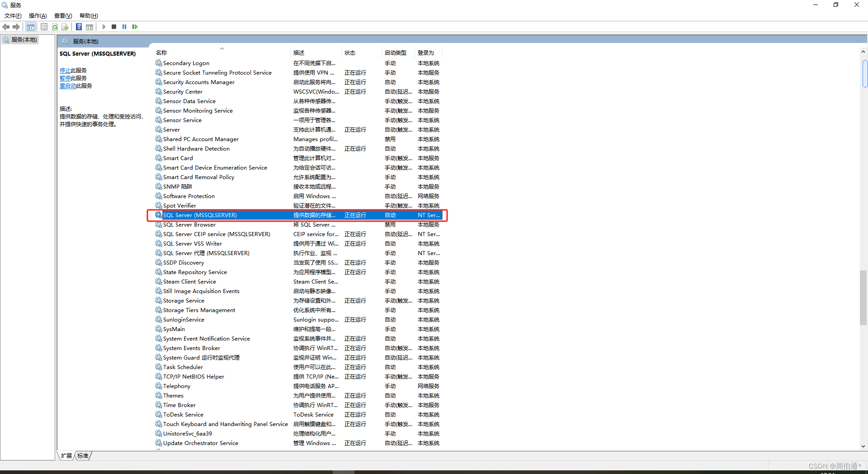868x474 pixels.
Task: Click the 停止 link to stop service
Action: [x=65, y=71]
